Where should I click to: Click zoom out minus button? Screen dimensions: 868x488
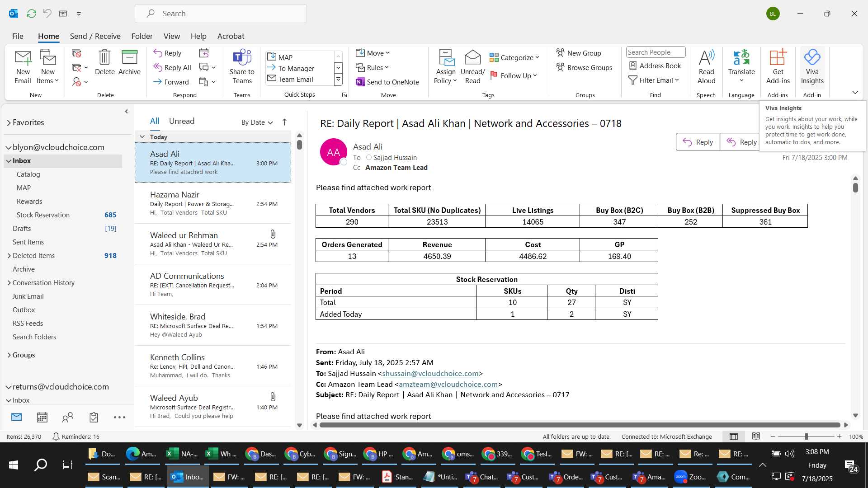coord(773,436)
